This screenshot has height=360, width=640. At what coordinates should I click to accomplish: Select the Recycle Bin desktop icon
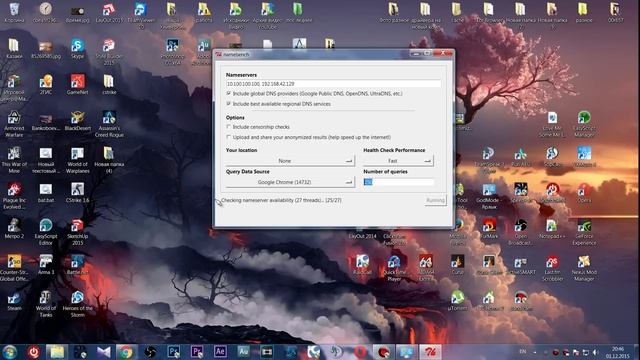click(x=14, y=12)
